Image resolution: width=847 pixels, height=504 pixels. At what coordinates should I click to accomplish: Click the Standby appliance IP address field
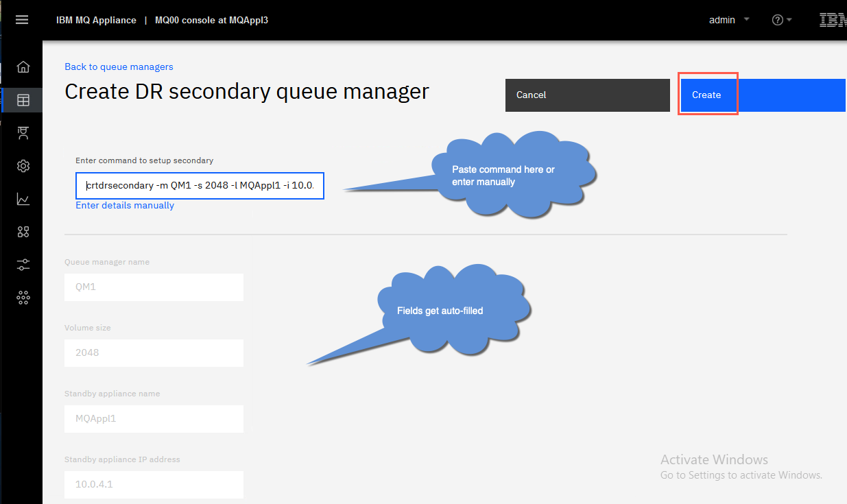(154, 484)
